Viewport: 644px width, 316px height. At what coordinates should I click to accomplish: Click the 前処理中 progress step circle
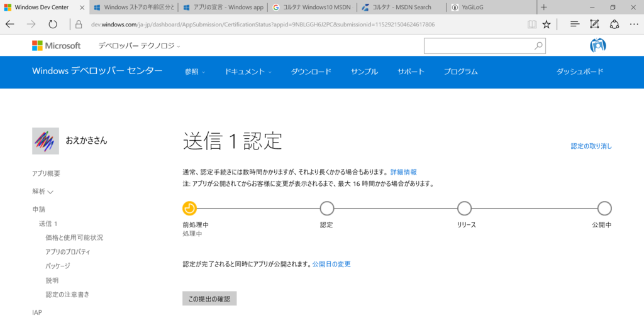tap(189, 209)
